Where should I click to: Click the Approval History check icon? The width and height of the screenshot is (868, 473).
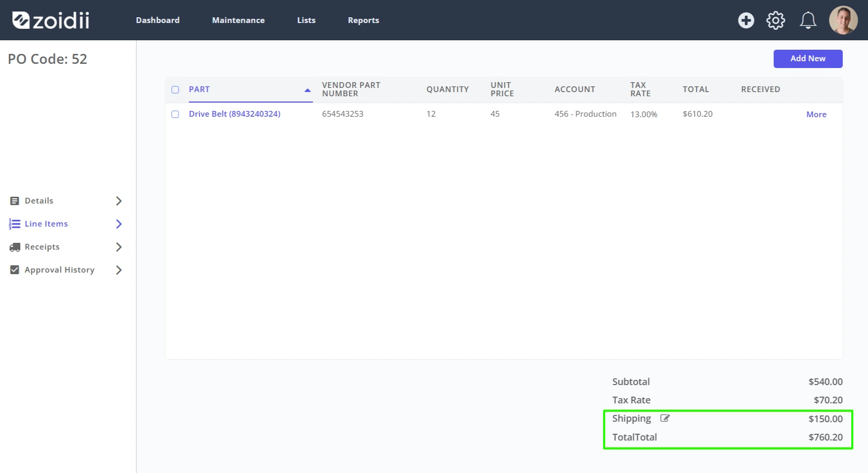[x=15, y=270]
